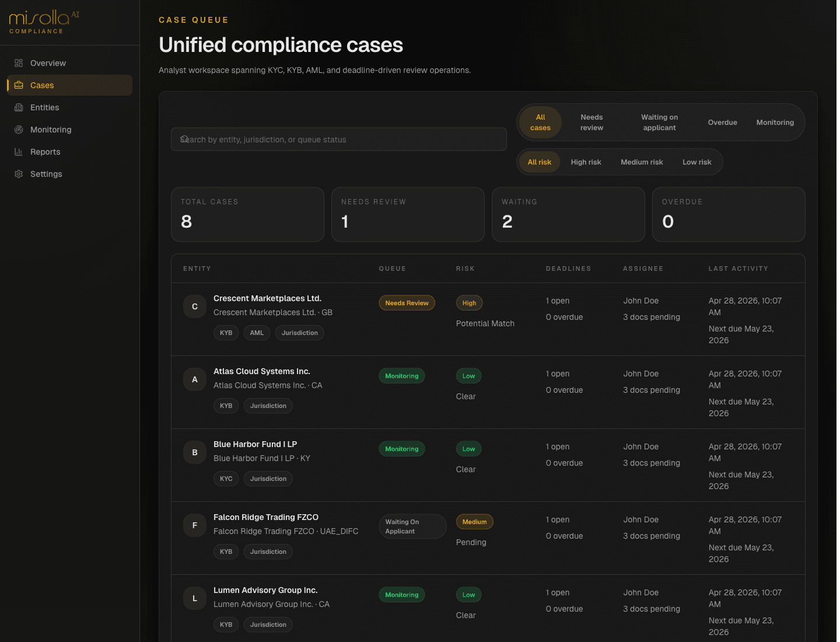Click the Monitoring badge on Atlas Cloud Systems
This screenshot has width=840, height=642.
point(402,376)
